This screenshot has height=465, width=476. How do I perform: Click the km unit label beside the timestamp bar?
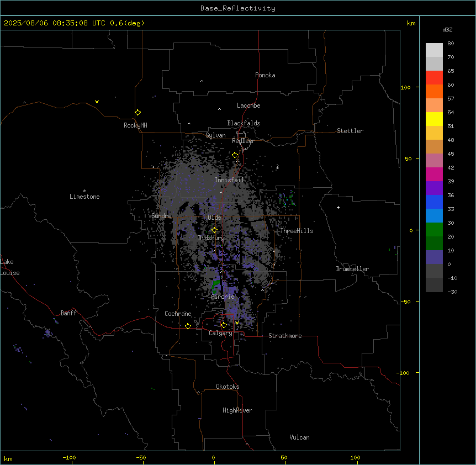pos(411,23)
